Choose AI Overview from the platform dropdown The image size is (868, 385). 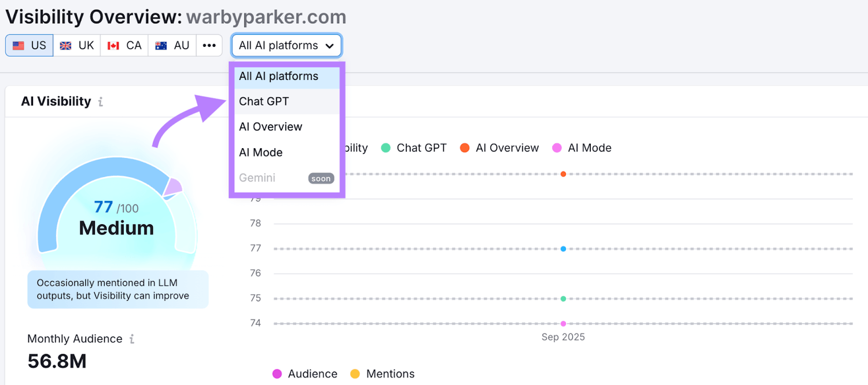pos(270,127)
